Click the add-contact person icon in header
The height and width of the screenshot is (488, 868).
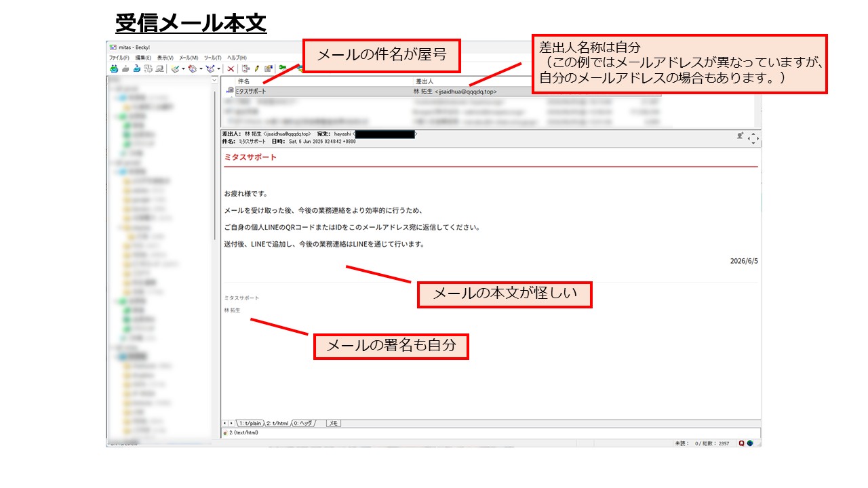741,136
